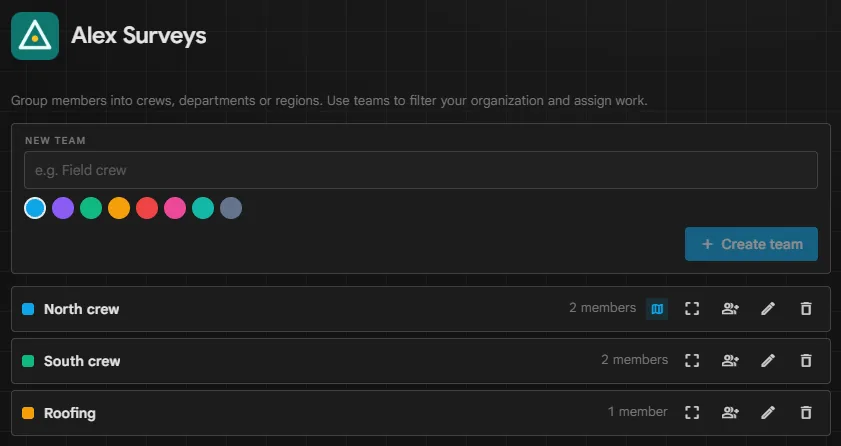The image size is (841, 446).
Task: Delete the South crew team
Action: click(x=806, y=361)
